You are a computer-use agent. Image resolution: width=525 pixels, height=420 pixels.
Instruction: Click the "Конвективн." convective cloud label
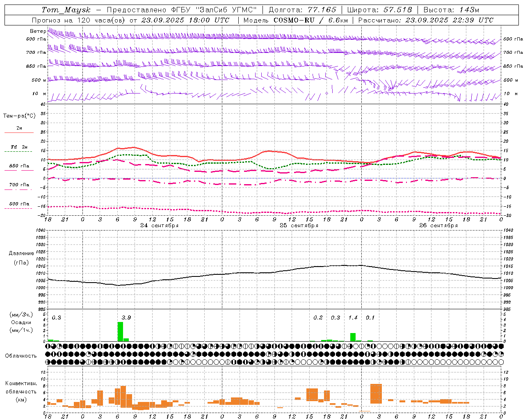[x=21, y=383]
